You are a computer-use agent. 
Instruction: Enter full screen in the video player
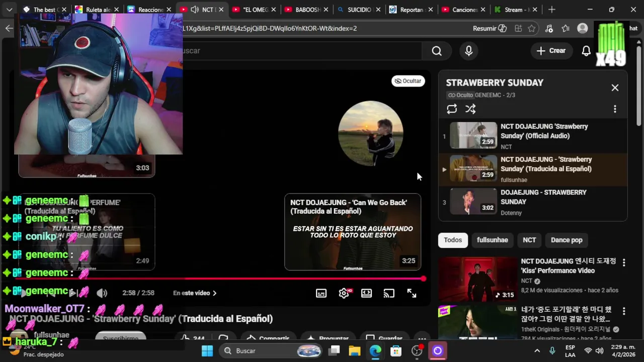coord(412,293)
